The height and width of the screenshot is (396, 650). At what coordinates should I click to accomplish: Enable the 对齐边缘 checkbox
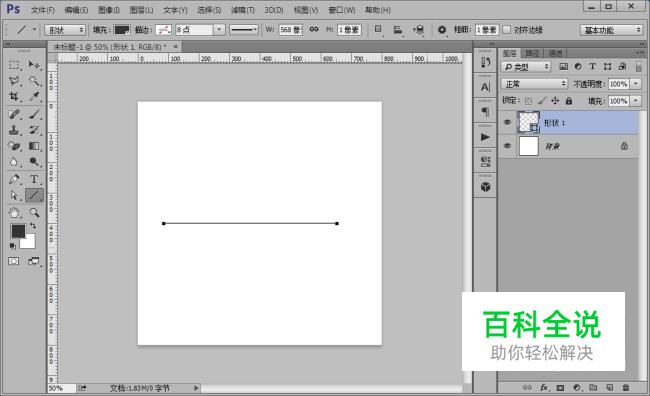pos(507,30)
